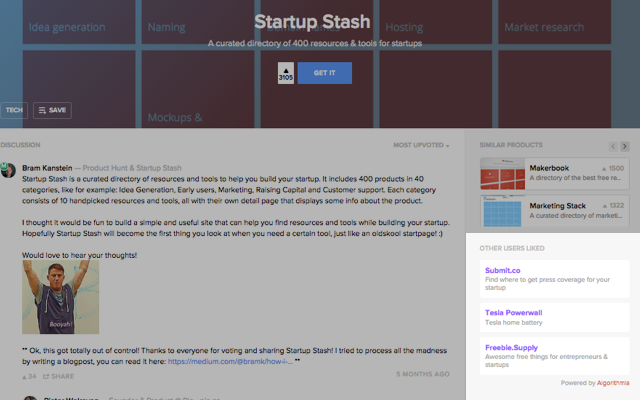Open the medium.com blog post link
The image size is (640, 400).
(x=230, y=361)
